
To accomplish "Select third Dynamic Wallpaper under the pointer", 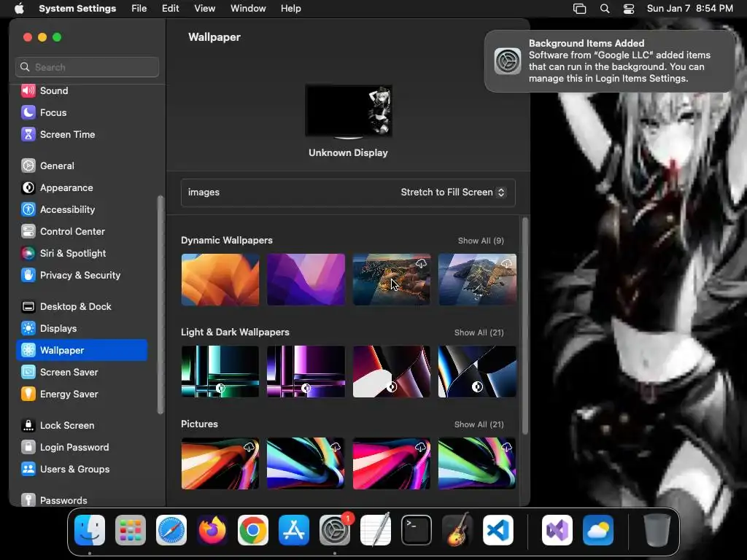I will [x=392, y=279].
